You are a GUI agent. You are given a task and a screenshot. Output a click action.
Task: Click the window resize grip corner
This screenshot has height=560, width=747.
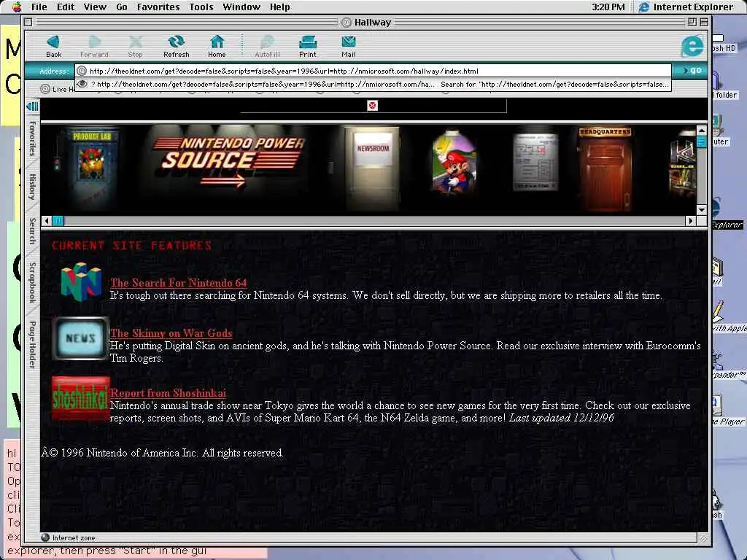coord(703,538)
